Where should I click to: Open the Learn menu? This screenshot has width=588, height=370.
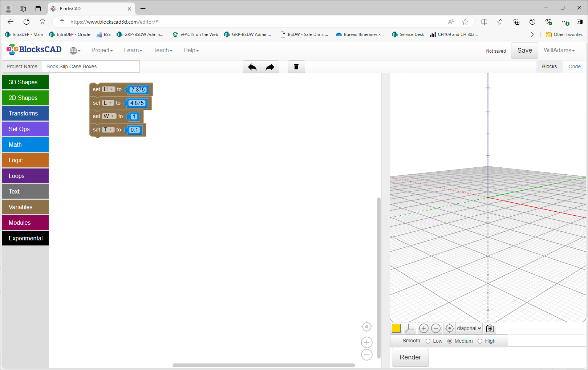pyautogui.click(x=133, y=50)
